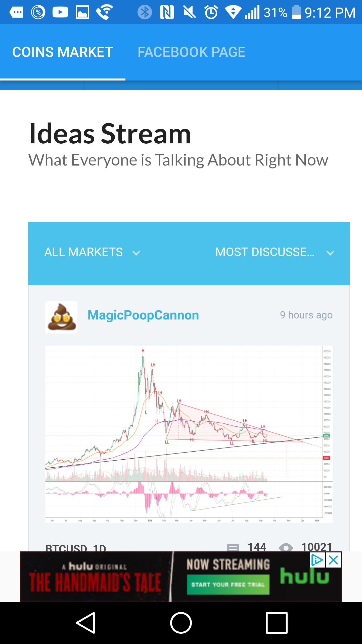
Task: Open recent apps overview button
Action: pos(277,623)
